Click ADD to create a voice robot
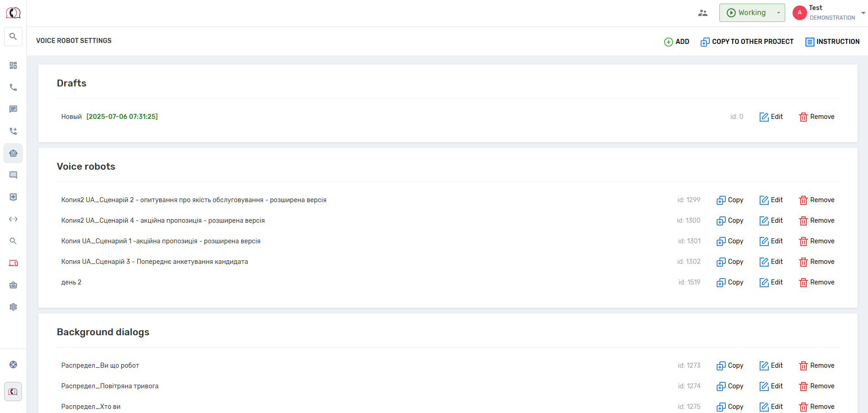The image size is (868, 413). (676, 42)
